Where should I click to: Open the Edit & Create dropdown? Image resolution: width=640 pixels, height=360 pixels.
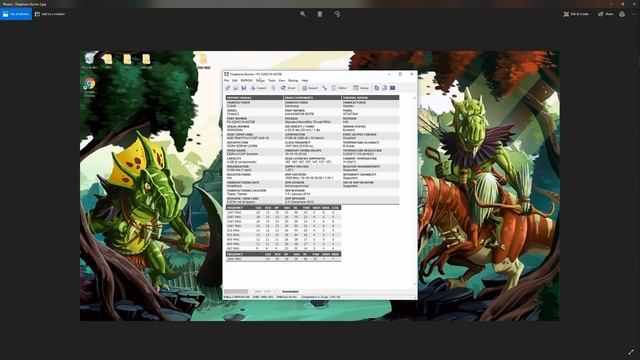tap(577, 14)
